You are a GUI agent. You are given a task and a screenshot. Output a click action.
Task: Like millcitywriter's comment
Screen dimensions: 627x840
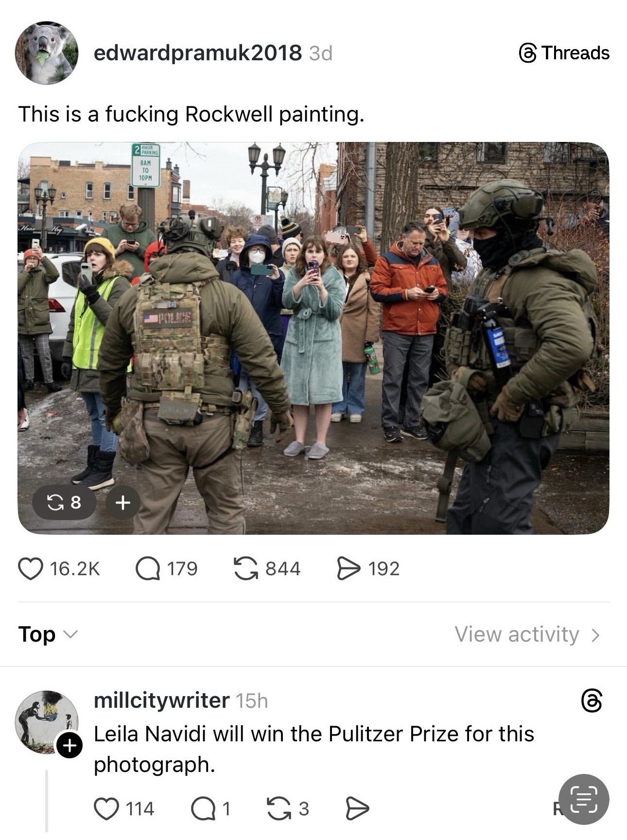tap(106, 808)
